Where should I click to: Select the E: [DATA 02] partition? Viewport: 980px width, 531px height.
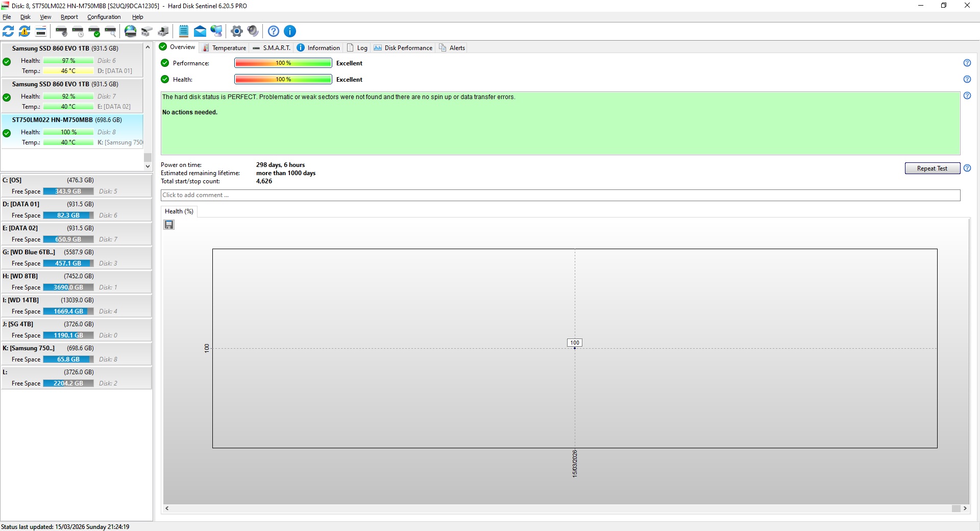pyautogui.click(x=76, y=234)
